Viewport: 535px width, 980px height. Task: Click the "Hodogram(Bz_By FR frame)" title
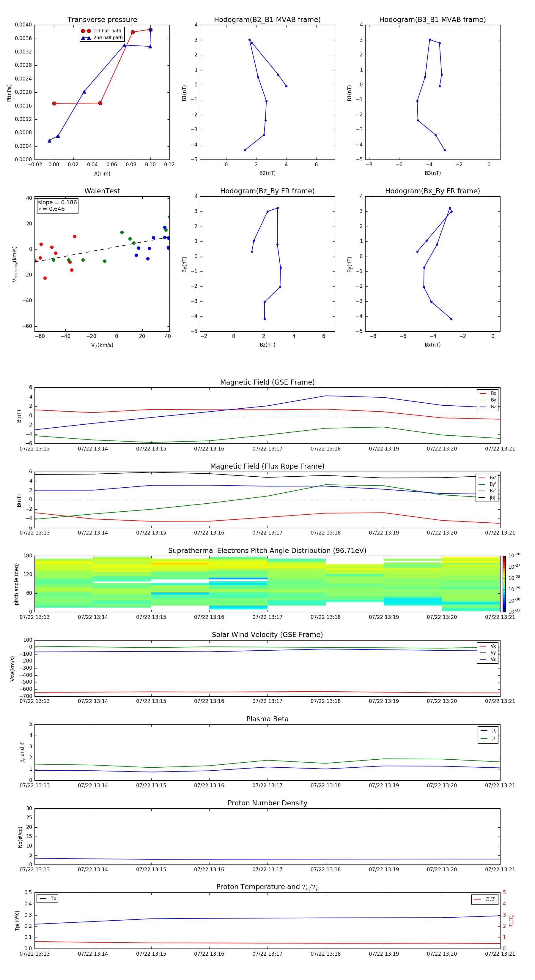click(x=267, y=191)
